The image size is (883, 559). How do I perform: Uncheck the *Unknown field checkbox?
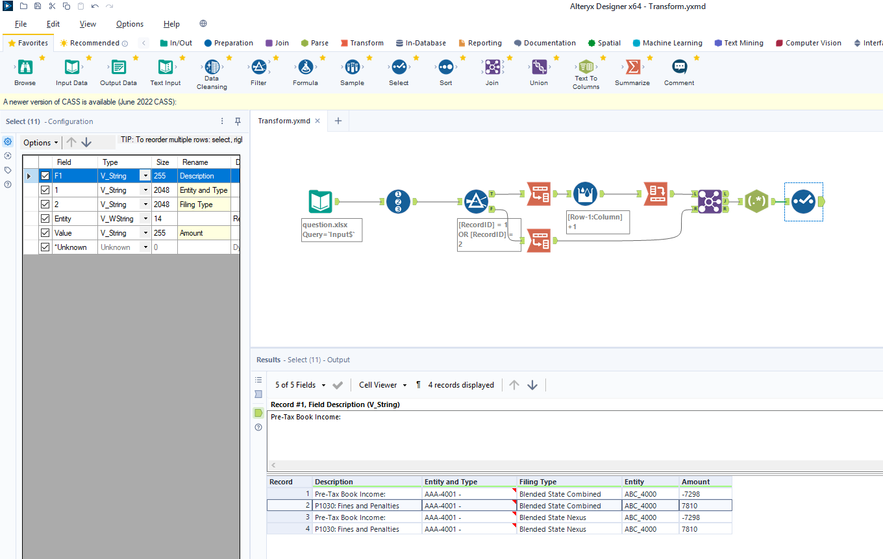pos(45,247)
